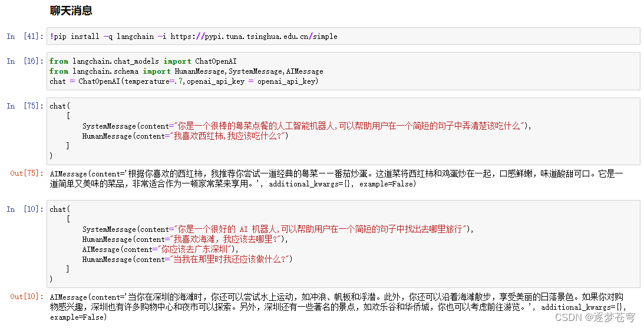The width and height of the screenshot is (644, 328).
Task: Click the In [41] prompt label
Action: [25, 36]
